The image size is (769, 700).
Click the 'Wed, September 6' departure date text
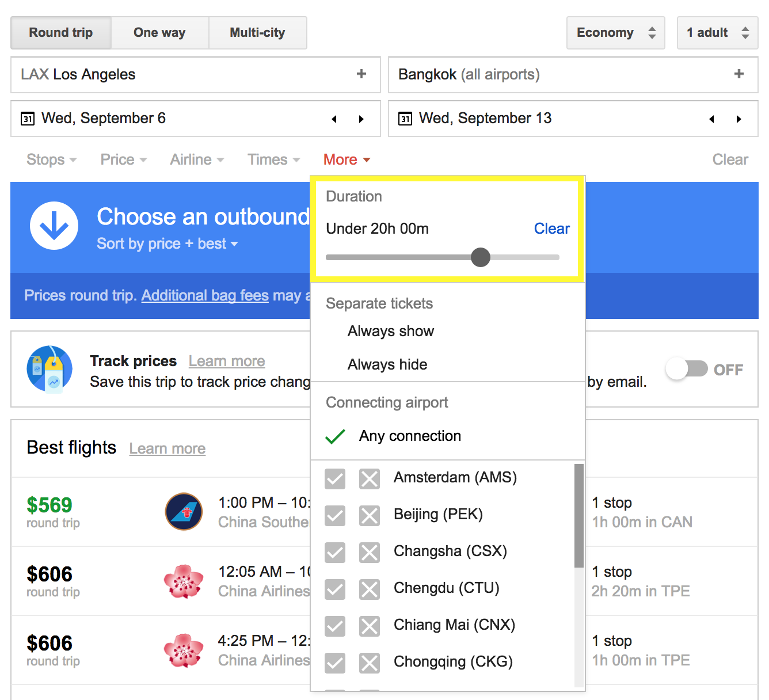tap(104, 118)
